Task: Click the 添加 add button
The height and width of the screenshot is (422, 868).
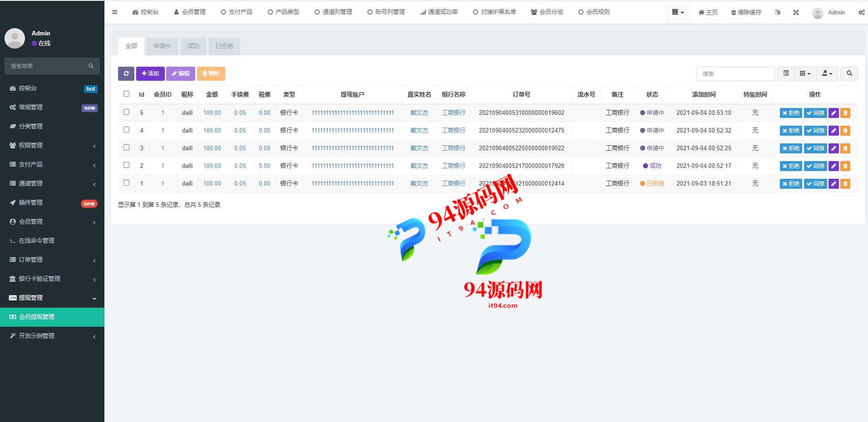Action: click(150, 74)
